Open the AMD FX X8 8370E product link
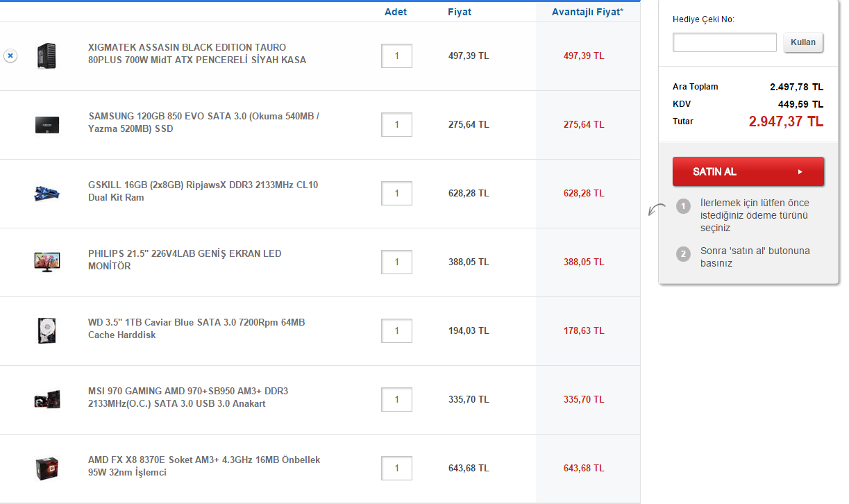 [204, 467]
